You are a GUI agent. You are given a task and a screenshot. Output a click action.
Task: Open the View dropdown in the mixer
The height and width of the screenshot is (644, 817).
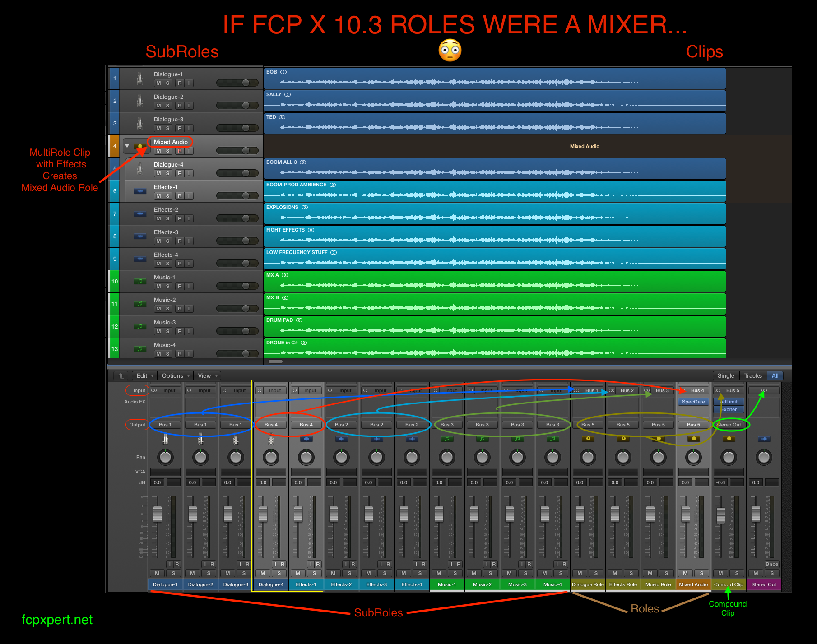click(x=208, y=375)
